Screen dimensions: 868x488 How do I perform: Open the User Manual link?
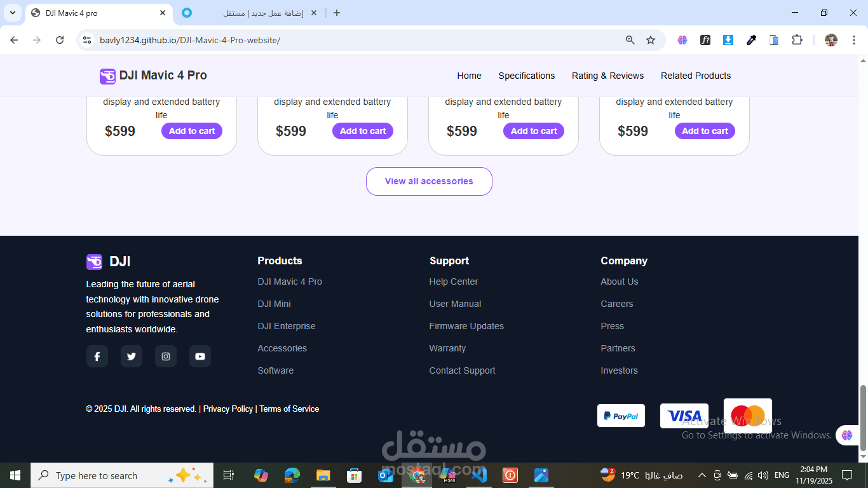tap(455, 304)
